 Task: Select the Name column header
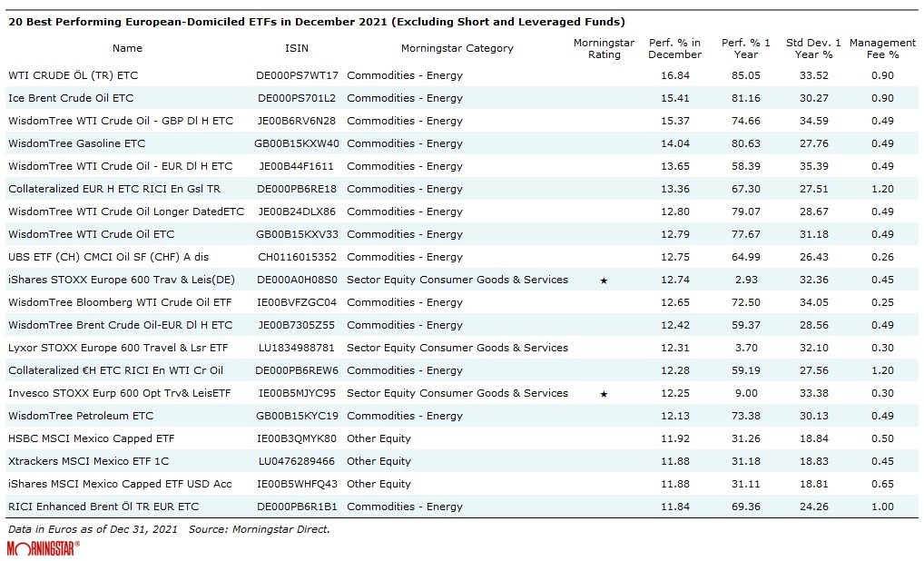128,48
